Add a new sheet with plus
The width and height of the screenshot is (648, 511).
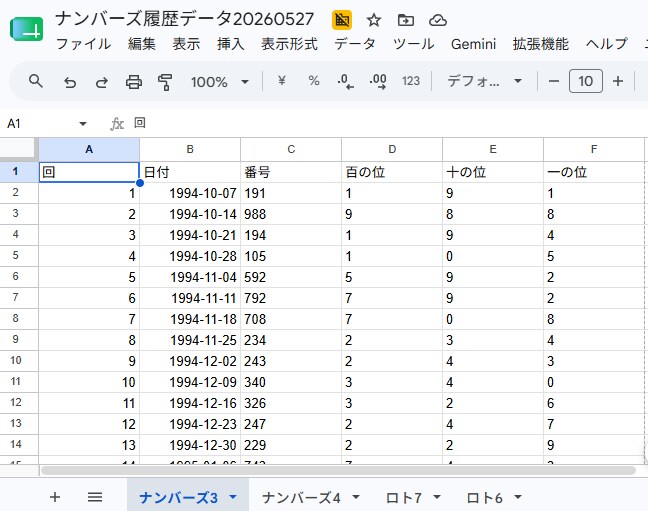55,497
